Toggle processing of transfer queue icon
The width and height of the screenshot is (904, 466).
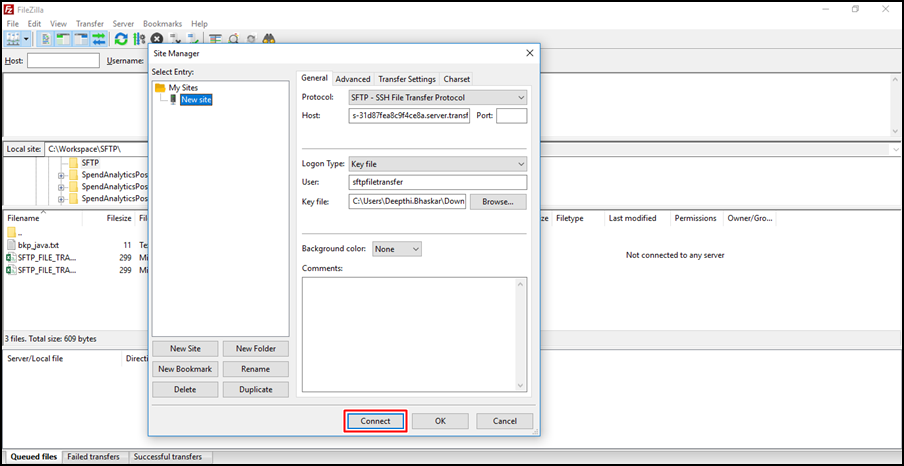[x=139, y=39]
